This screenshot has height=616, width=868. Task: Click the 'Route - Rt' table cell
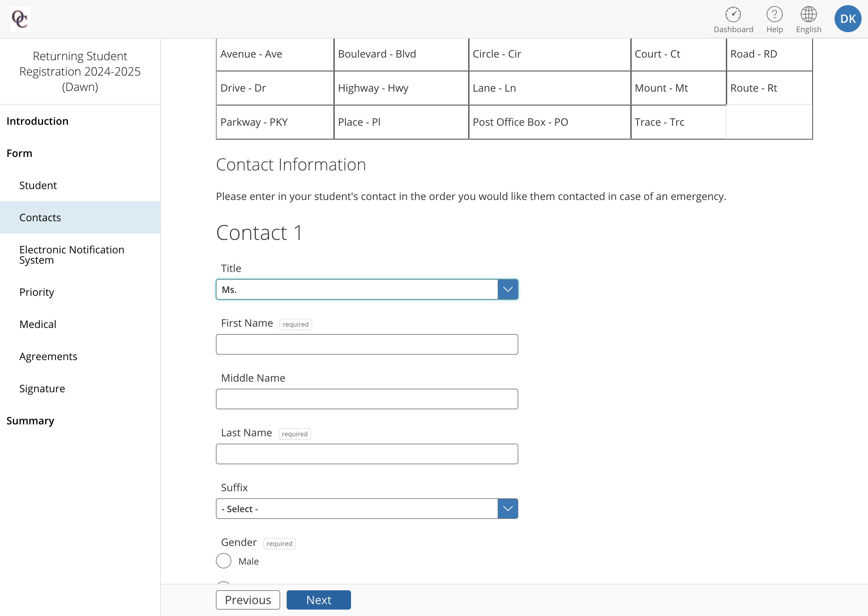click(769, 88)
